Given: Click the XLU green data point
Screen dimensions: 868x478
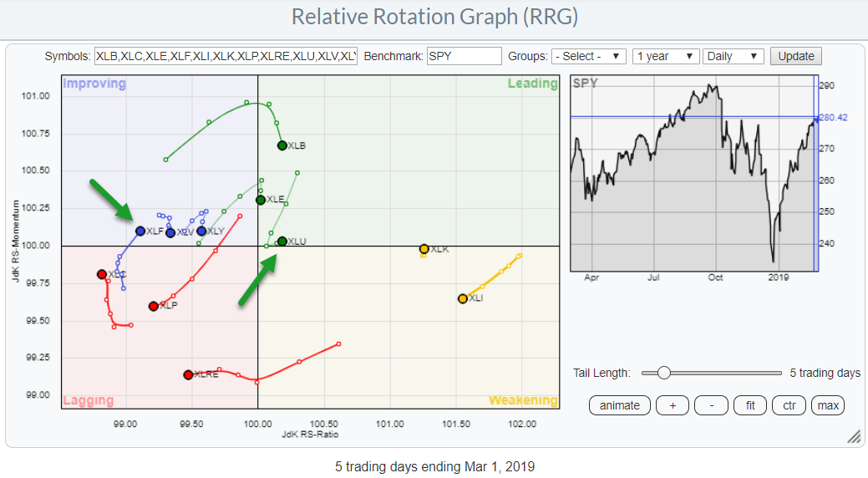Looking at the screenshot, I should 282,242.
